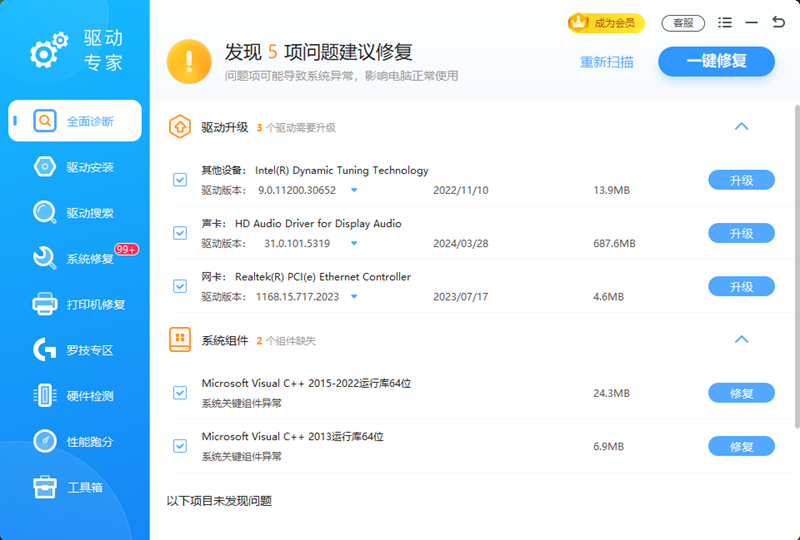This screenshot has height=540, width=800.
Task: Click the 系统修复 wrench icon
Action: click(x=45, y=258)
